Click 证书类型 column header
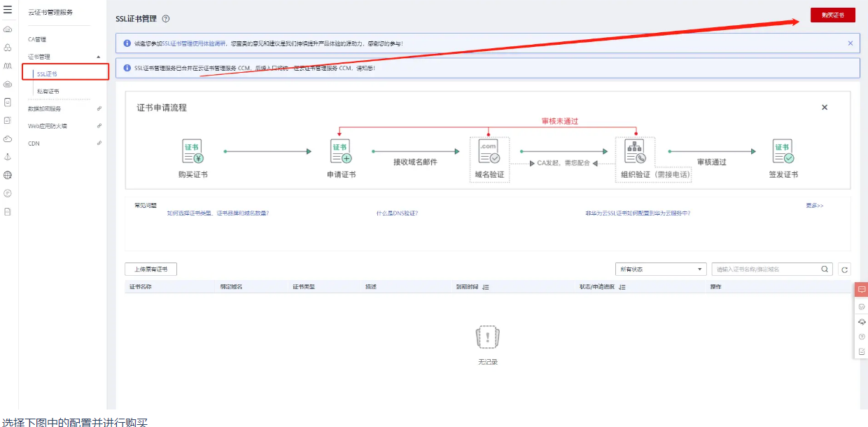868x427 pixels. pyautogui.click(x=304, y=287)
